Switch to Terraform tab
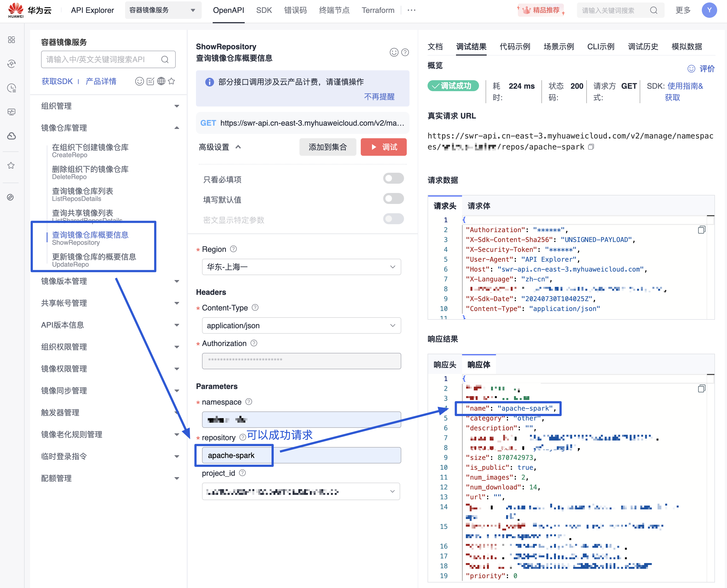The image size is (727, 588). tap(378, 10)
